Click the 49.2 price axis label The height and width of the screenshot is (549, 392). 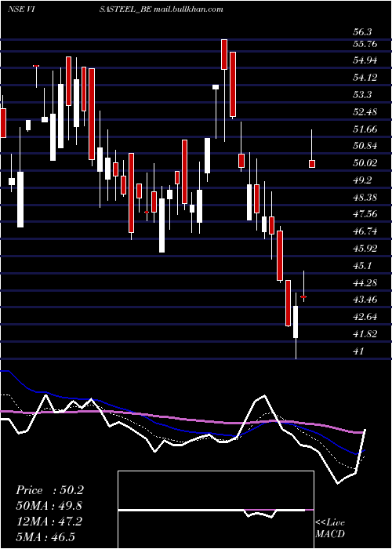click(x=362, y=180)
